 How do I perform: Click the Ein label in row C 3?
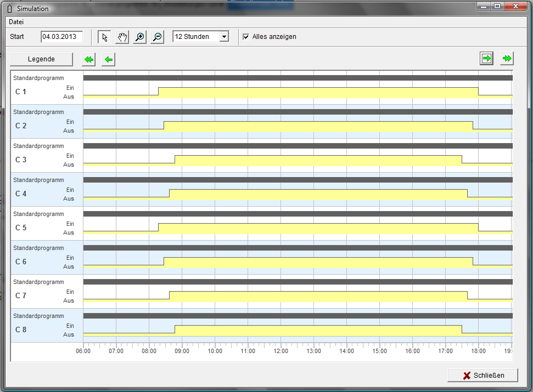70,156
